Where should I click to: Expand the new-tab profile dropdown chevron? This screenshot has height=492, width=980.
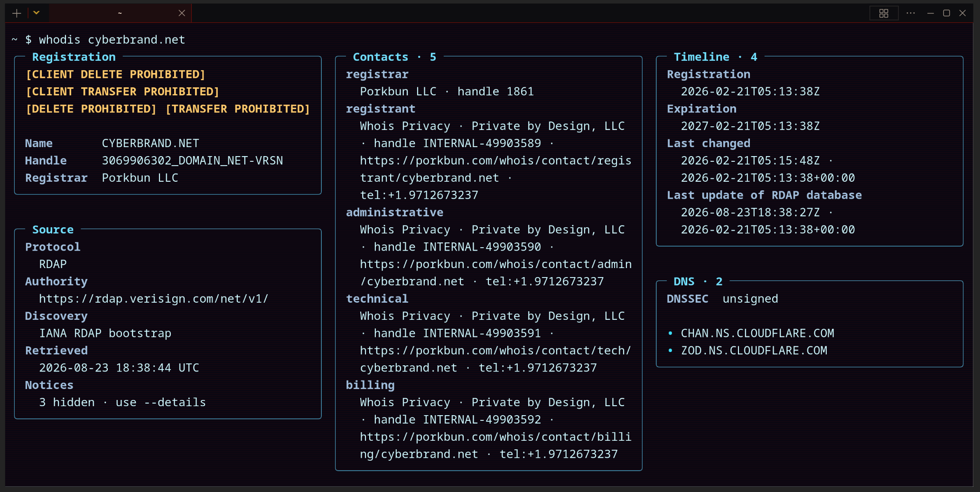pos(36,13)
